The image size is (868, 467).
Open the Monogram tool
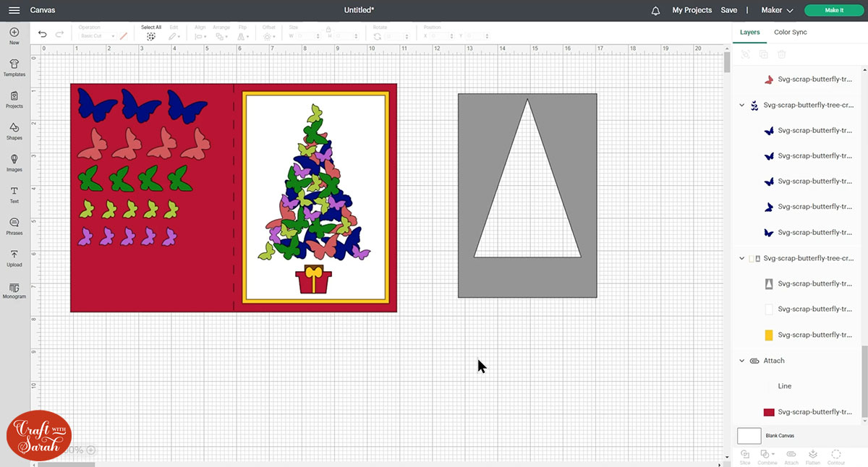(14, 291)
